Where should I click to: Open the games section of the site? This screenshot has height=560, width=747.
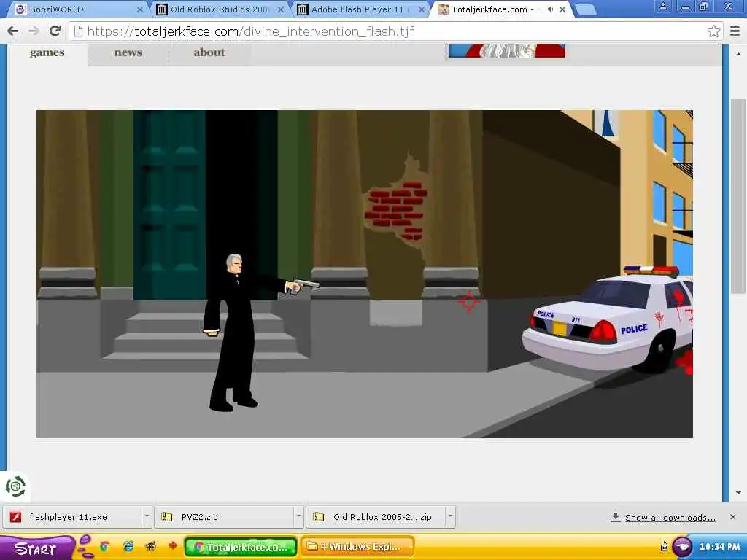click(47, 52)
